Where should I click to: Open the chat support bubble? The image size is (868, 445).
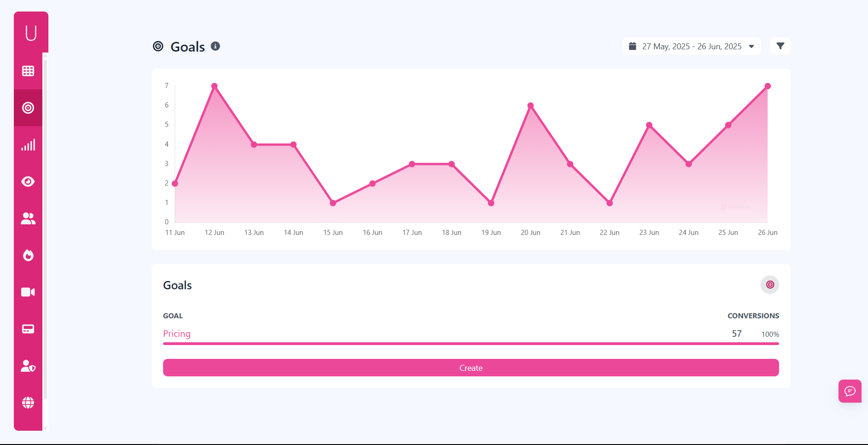tap(850, 391)
